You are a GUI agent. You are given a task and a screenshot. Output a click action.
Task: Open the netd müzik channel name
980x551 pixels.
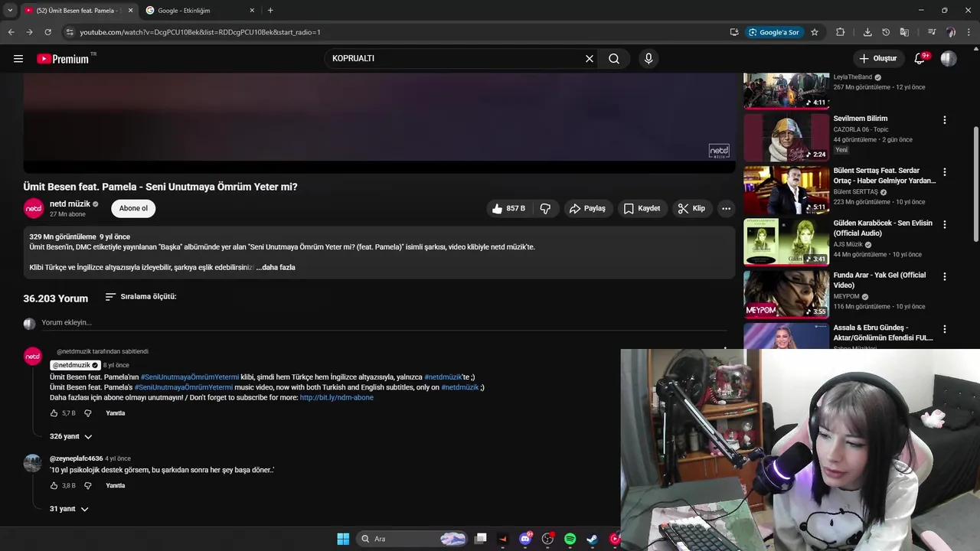[x=70, y=204]
